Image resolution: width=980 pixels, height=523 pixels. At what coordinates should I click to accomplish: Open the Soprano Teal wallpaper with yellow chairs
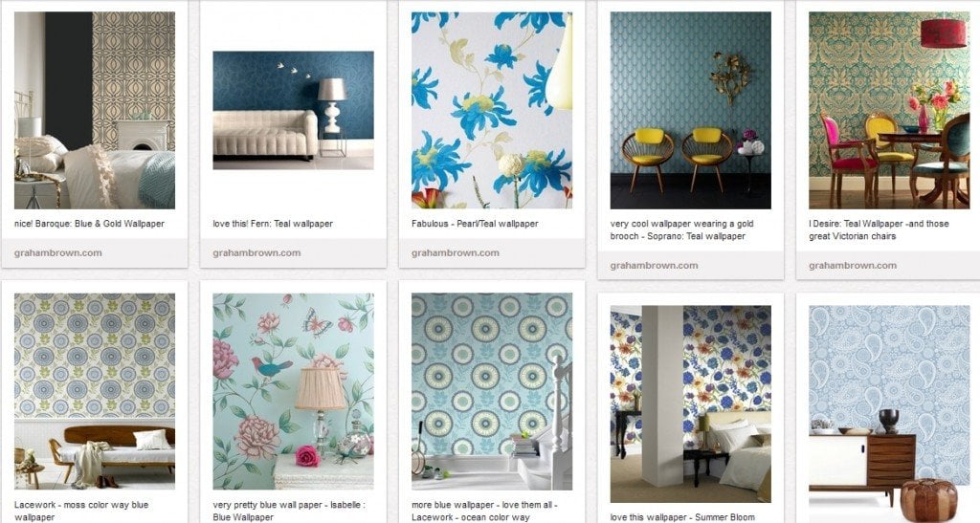pos(691,111)
